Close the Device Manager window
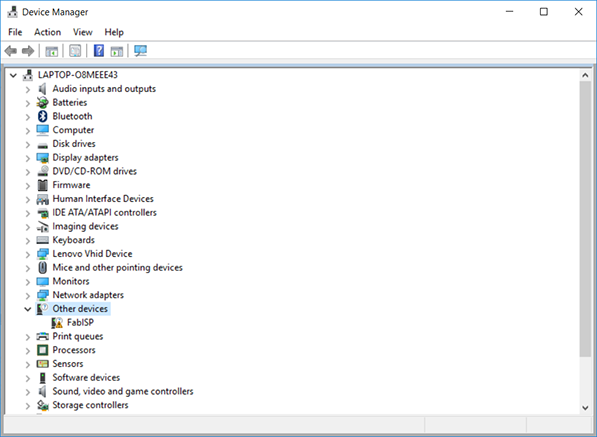The width and height of the screenshot is (597, 437). click(578, 12)
